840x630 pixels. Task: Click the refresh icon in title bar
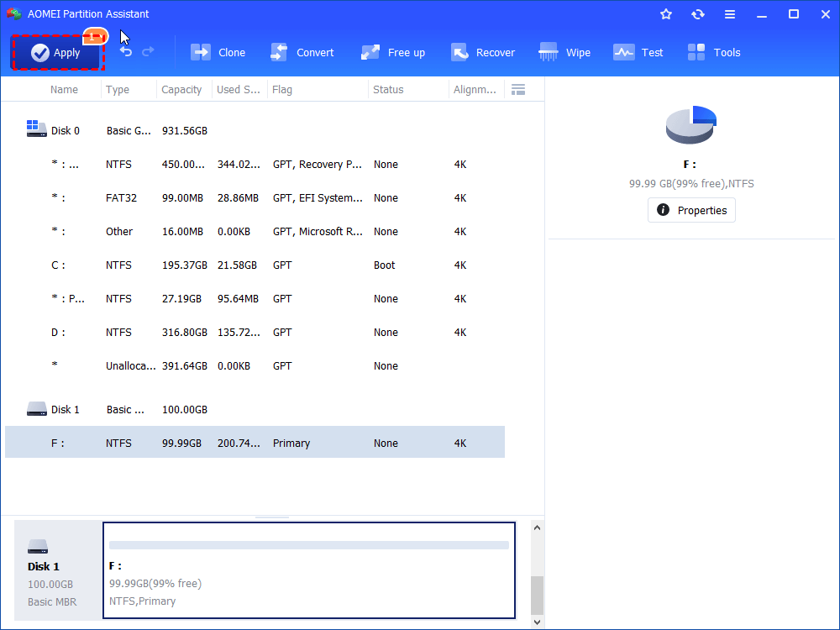698,14
